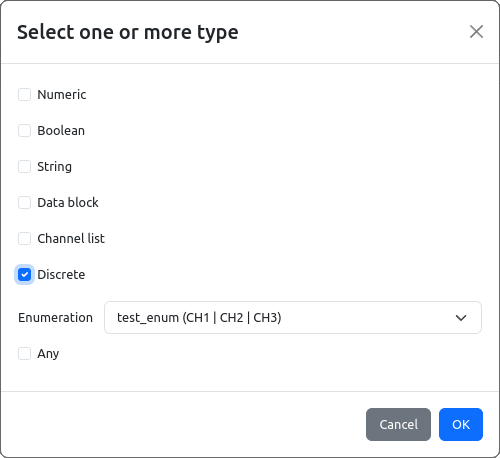Click the 'Numeric' label text
The height and width of the screenshot is (458, 500).
[x=62, y=95]
